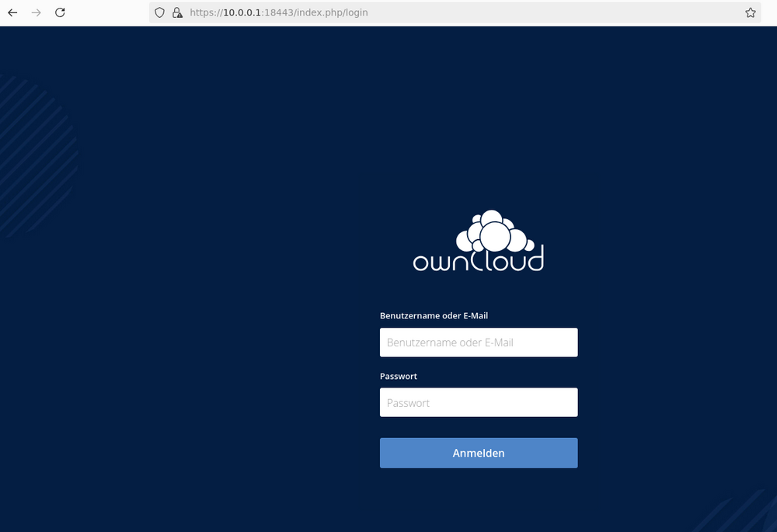This screenshot has width=777, height=532.
Task: Show site security padlock info
Action: (177, 12)
